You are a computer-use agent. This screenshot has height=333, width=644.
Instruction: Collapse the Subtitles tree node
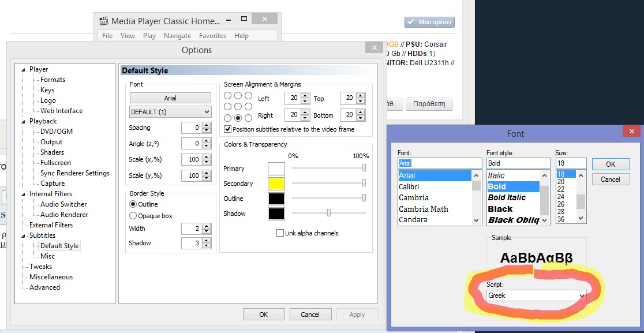tap(24, 235)
